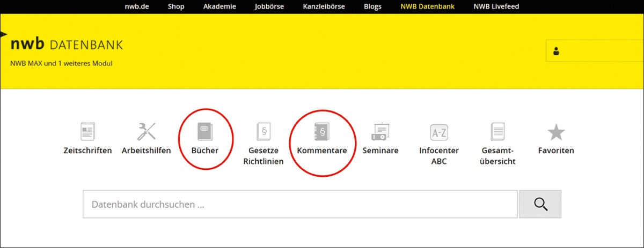Click the Favoriten star icon

coord(556,132)
